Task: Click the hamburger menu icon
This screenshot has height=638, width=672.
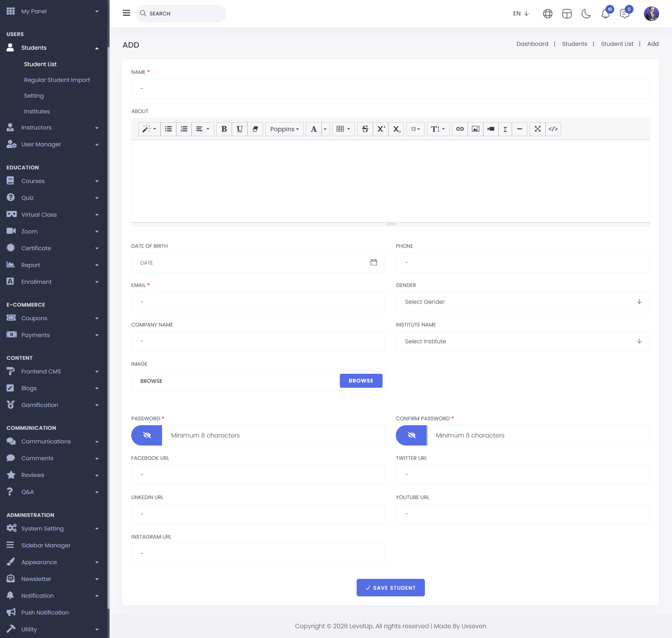Action: point(126,13)
